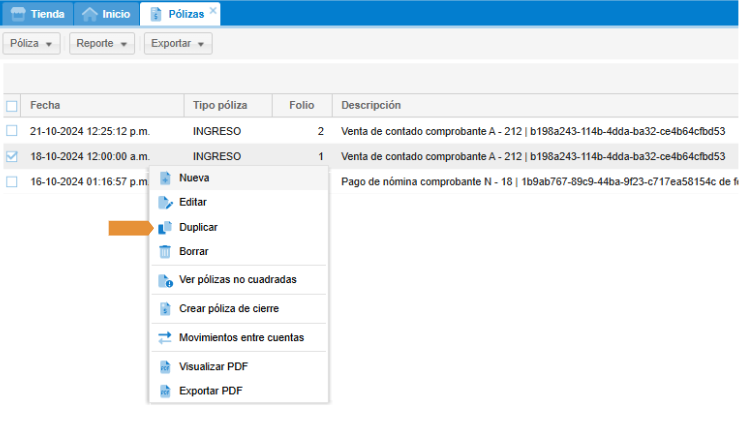Switch to the Tienda tab
The height and width of the screenshot is (428, 742).
pyautogui.click(x=36, y=14)
